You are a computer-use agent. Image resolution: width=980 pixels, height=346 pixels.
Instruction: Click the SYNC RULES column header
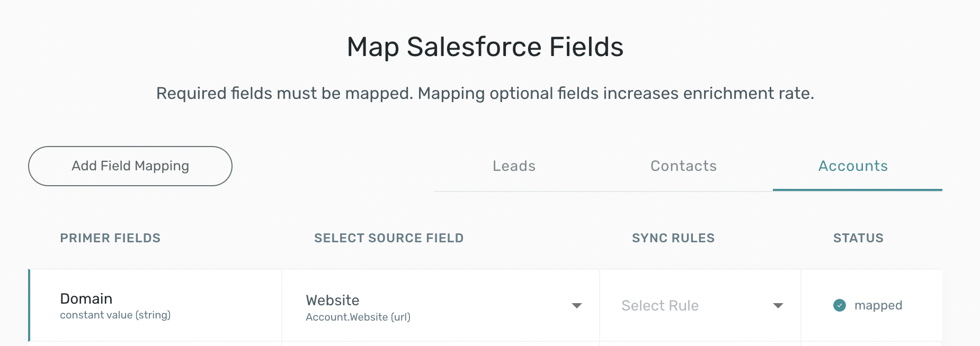(673, 238)
